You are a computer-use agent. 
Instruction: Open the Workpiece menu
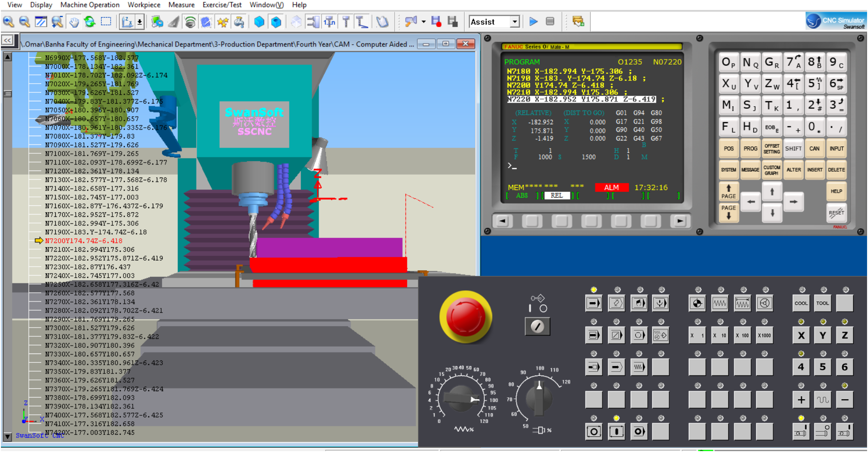[x=144, y=5]
